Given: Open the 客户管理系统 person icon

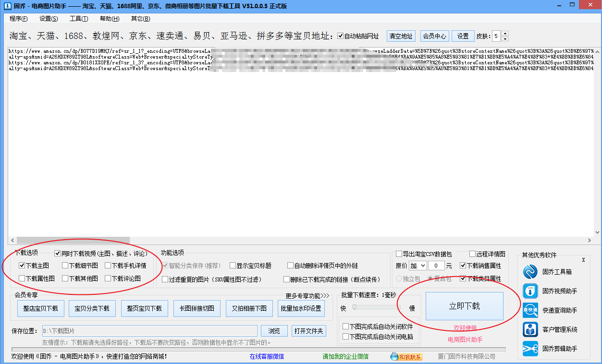Looking at the screenshot, I should (530, 329).
